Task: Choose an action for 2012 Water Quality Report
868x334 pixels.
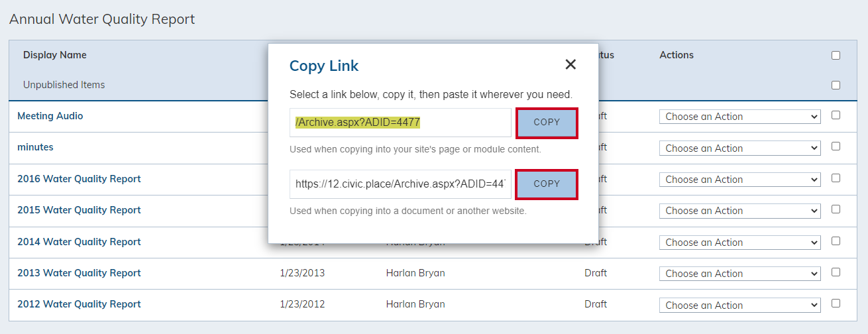Action: (740, 306)
